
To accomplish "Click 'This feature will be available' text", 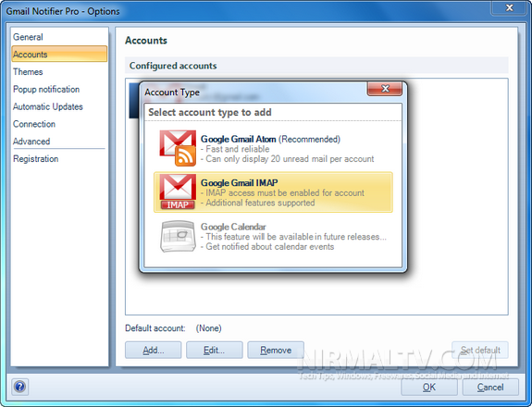I will [x=293, y=237].
